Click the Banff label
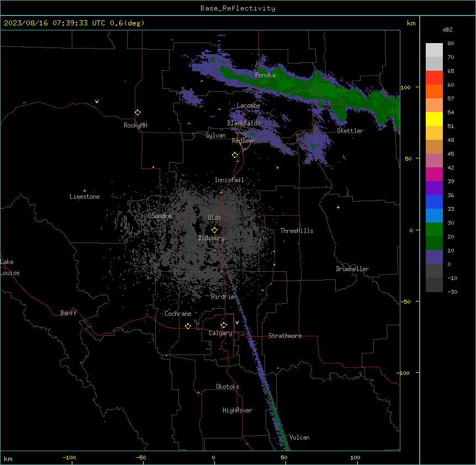This screenshot has width=476, height=465. (68, 313)
